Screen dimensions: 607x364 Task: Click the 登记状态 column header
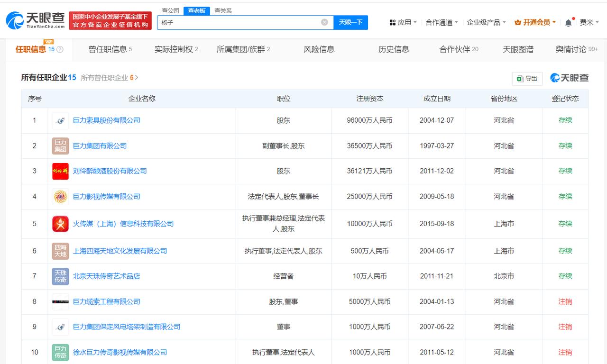click(565, 99)
